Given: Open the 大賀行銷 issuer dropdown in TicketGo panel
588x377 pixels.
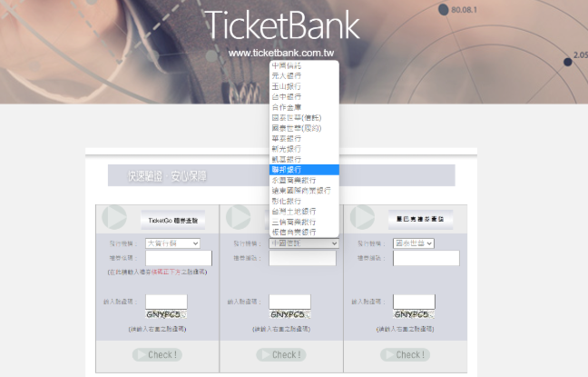Looking at the screenshot, I should tap(173, 243).
